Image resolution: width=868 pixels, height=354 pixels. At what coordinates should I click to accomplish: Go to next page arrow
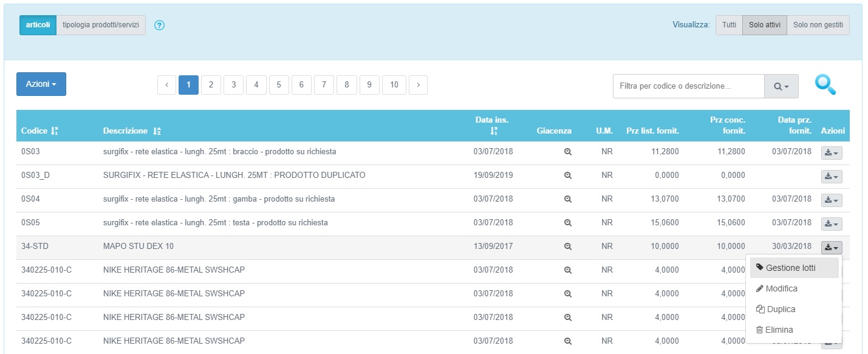pos(418,85)
